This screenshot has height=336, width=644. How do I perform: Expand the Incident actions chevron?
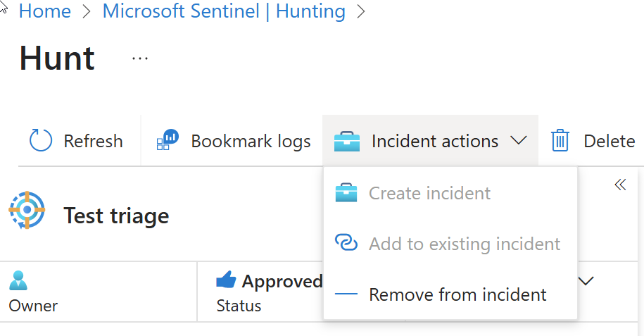tap(519, 141)
